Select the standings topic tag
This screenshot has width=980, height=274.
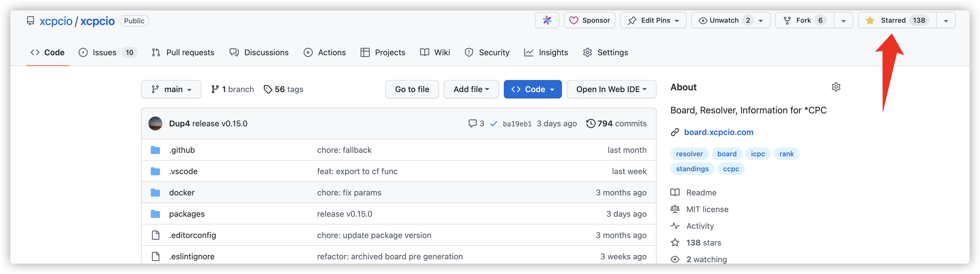[x=692, y=169]
